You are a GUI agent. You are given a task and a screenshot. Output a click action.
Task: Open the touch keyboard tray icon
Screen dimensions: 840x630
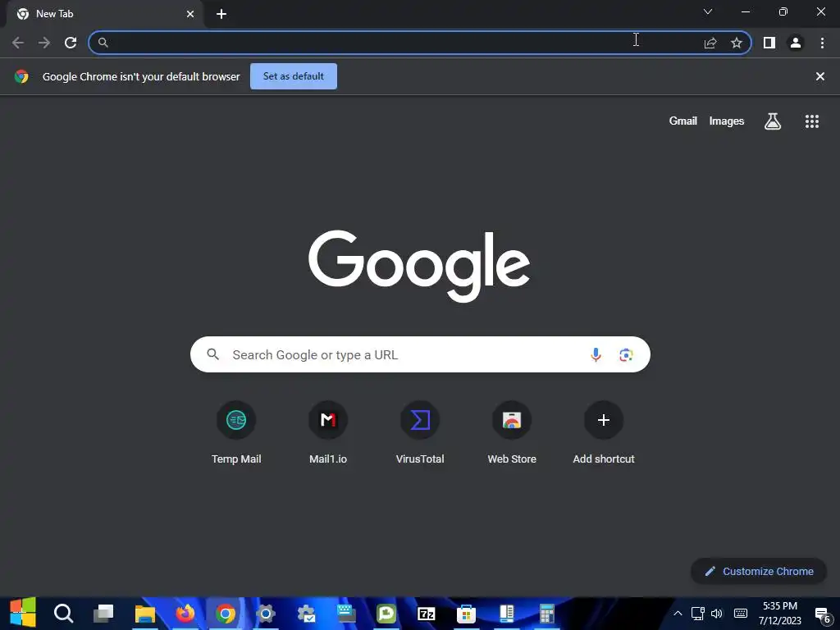(741, 614)
